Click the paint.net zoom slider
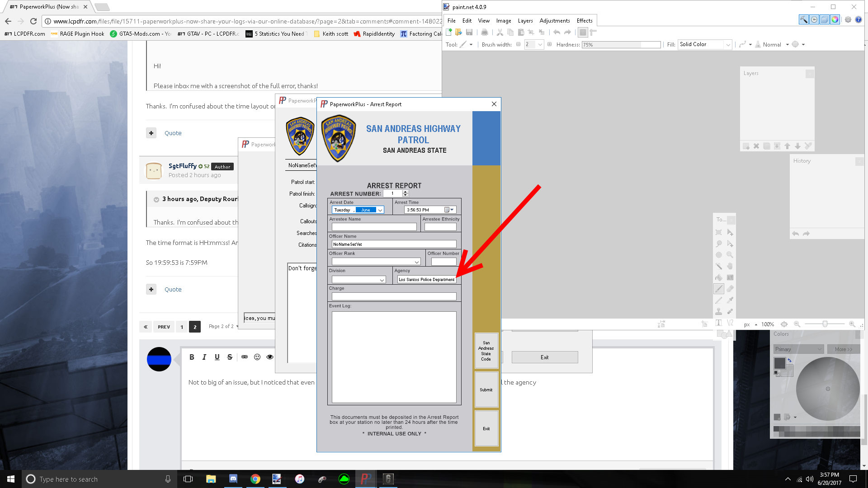 pyautogui.click(x=825, y=324)
